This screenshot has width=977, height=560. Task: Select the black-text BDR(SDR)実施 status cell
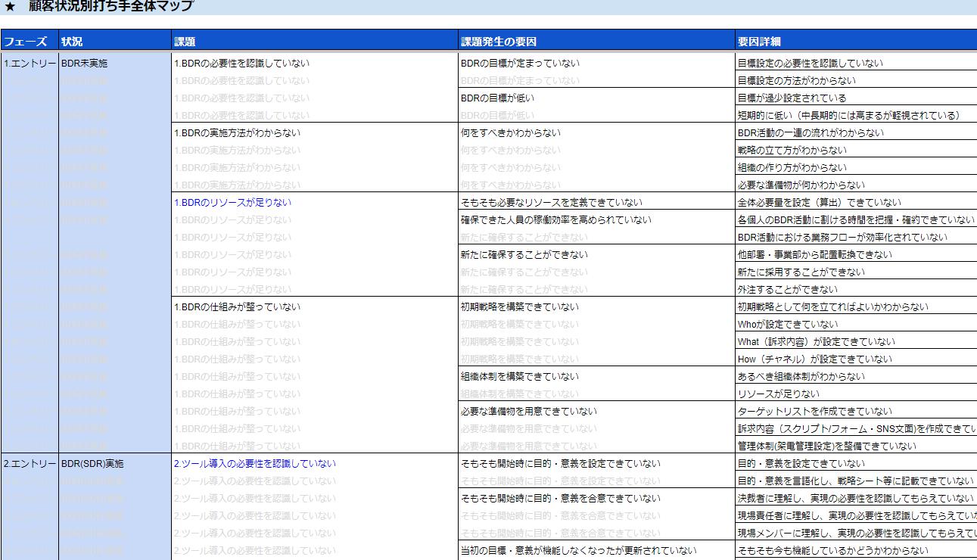pos(115,464)
